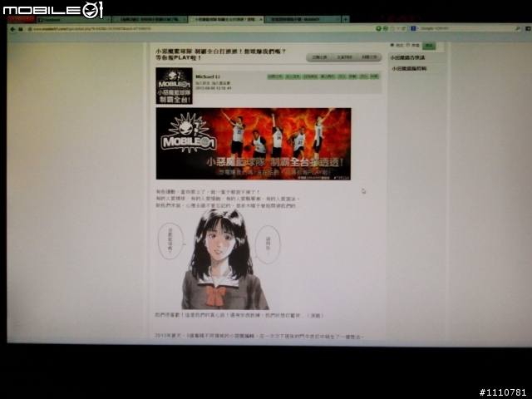Open a new tab with plus button
This screenshot has width=532, height=399.
pyautogui.click(x=346, y=19)
